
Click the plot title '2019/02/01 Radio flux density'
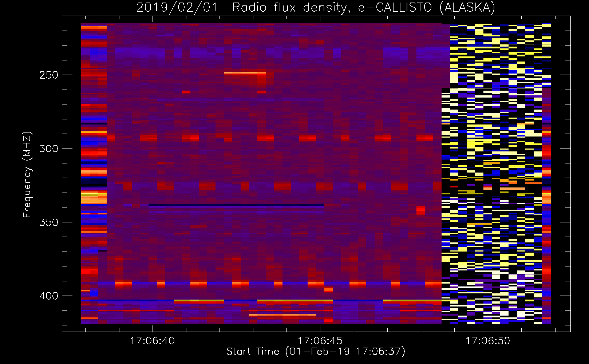click(x=316, y=7)
